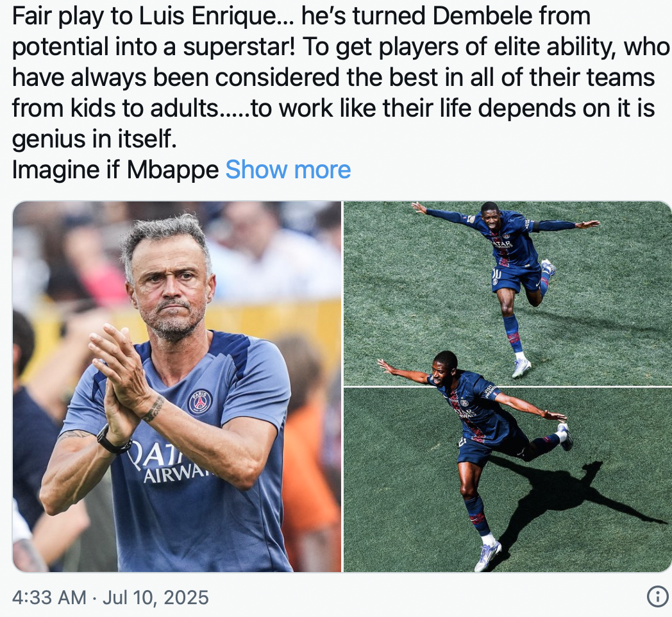Click the Show more link

tap(288, 170)
